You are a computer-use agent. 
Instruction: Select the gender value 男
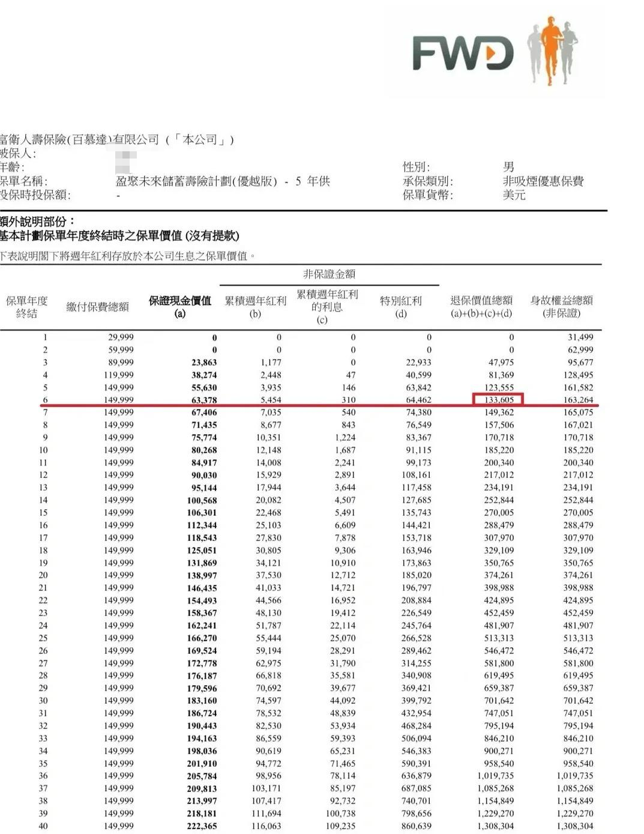point(508,167)
